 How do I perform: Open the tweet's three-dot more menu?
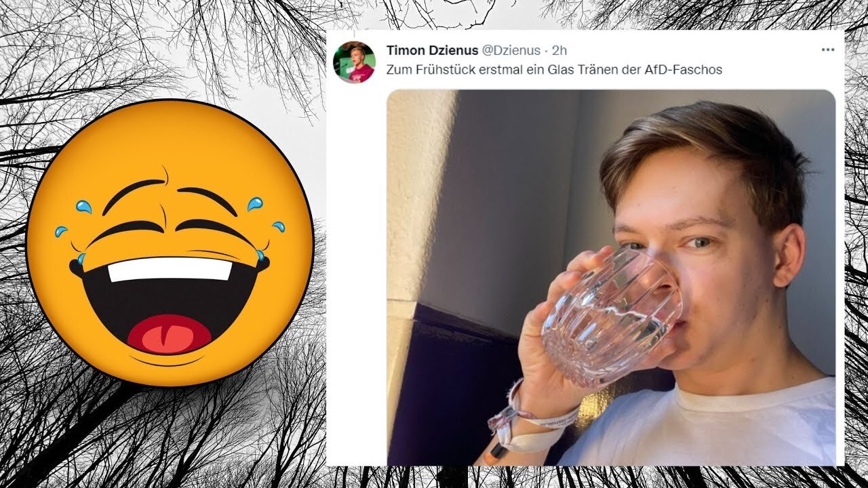tap(827, 50)
